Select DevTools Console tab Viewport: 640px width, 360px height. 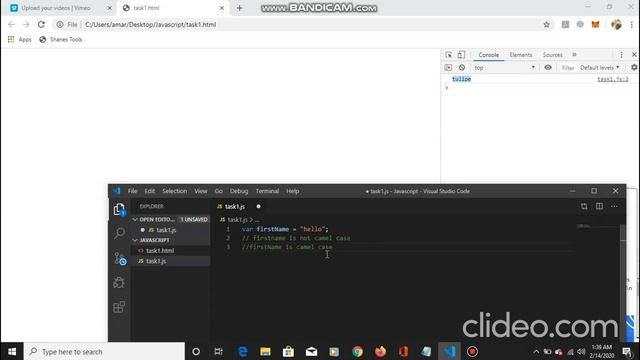click(x=489, y=55)
